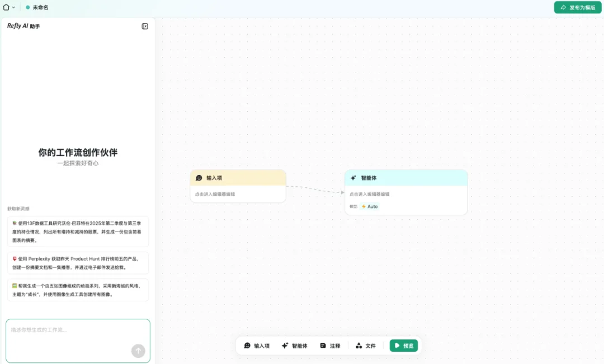The width and height of the screenshot is (604, 364).
Task: Select the Perplexity Product Hunt suggestion card
Action: pos(78,262)
